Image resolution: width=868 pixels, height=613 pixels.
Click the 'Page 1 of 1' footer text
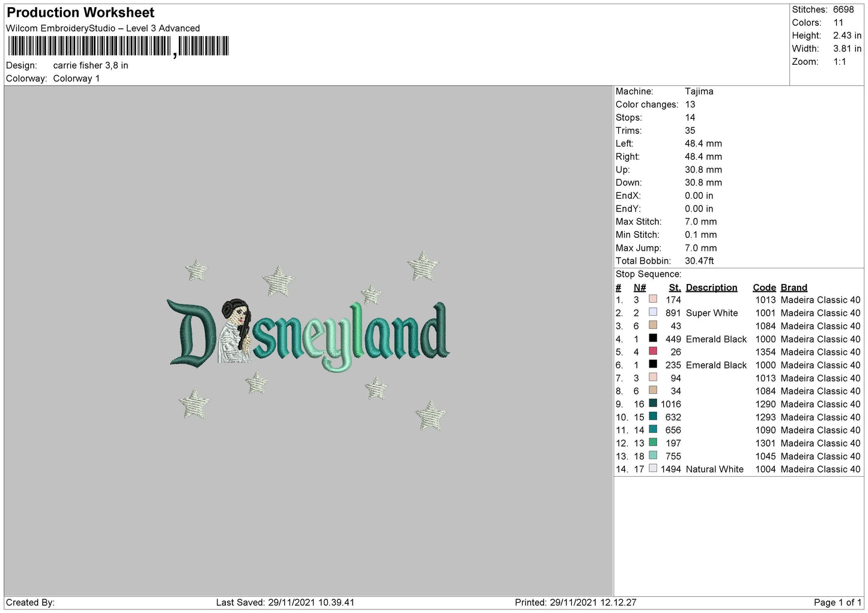(837, 602)
